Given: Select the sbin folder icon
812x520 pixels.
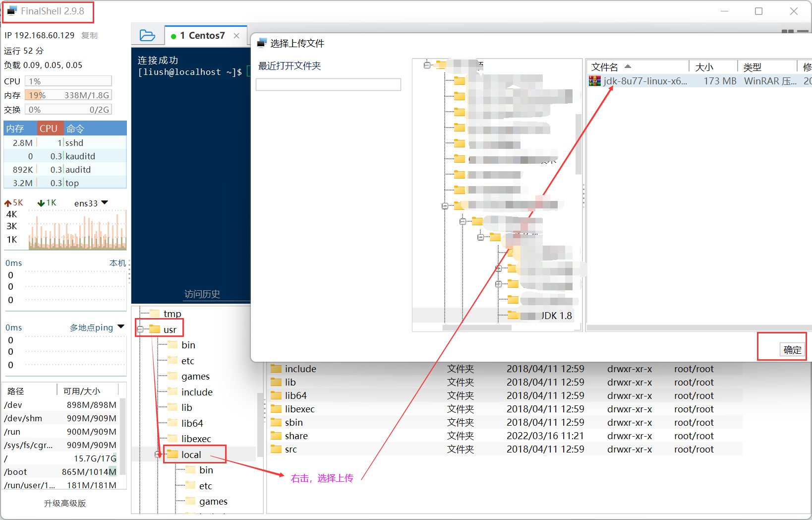Looking at the screenshot, I should click(x=277, y=422).
